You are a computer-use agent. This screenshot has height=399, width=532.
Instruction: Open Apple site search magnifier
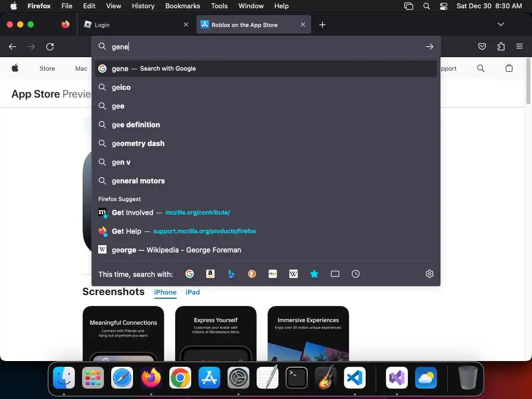481,68
